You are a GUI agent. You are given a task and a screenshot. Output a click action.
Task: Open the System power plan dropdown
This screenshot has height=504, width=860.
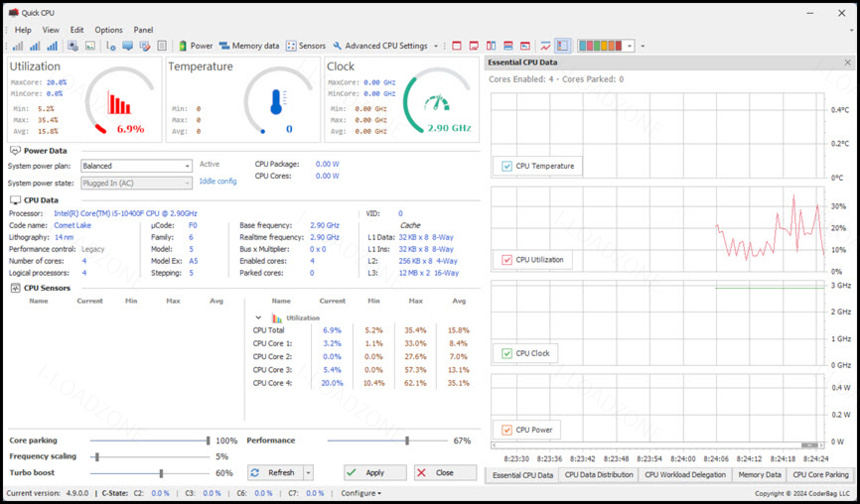(x=137, y=166)
